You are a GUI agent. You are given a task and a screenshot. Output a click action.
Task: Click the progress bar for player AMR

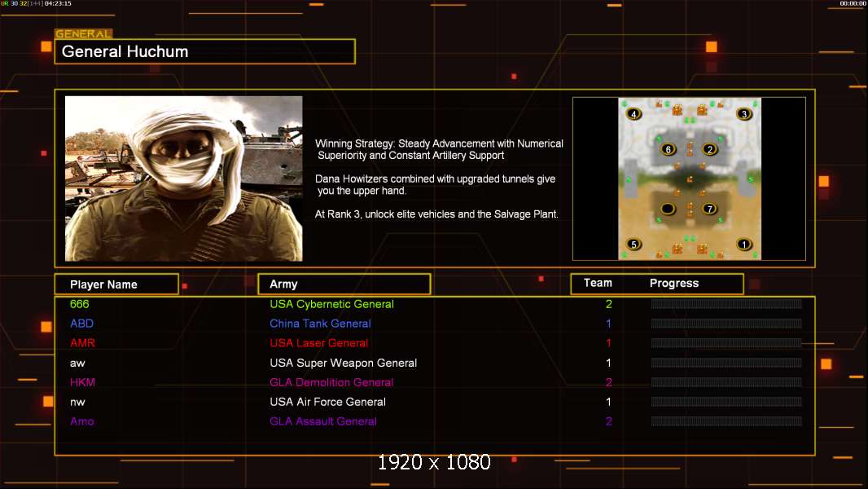(726, 343)
